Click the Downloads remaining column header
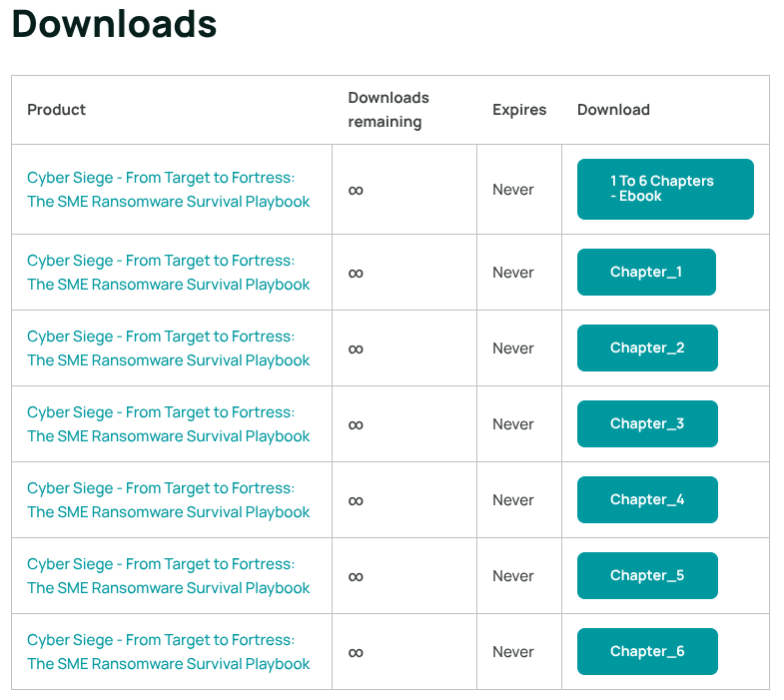Viewport: 784px width, 700px height. 389,110
